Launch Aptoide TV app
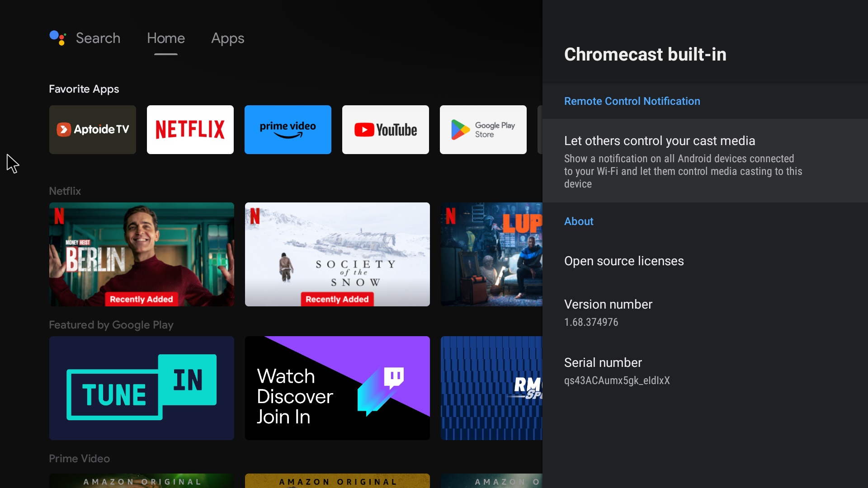The height and width of the screenshot is (488, 868). click(x=92, y=129)
